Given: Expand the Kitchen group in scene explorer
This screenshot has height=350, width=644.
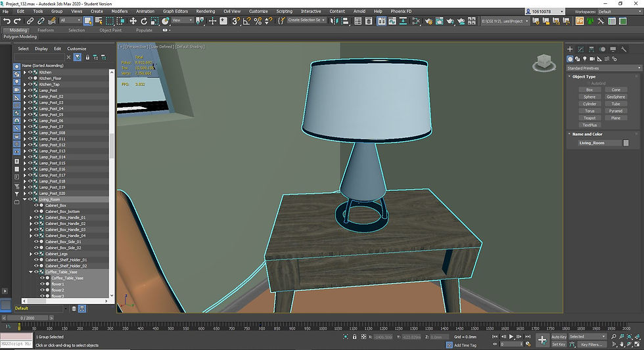Looking at the screenshot, I should 25,72.
